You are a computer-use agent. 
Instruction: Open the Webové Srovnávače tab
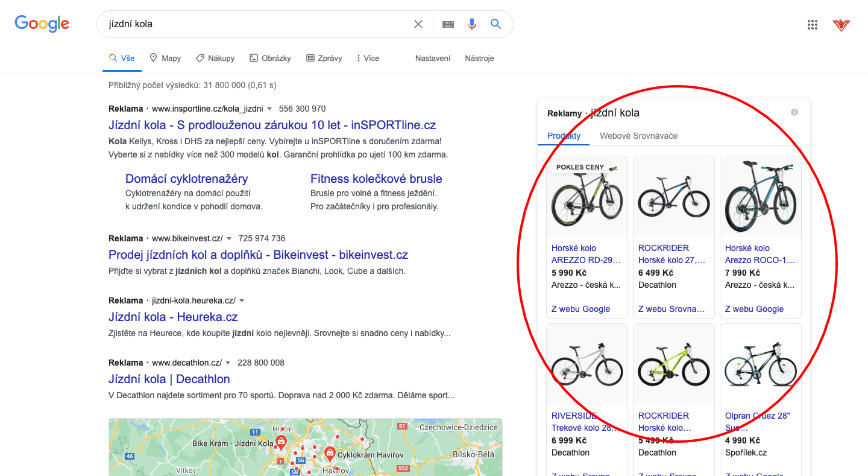click(x=638, y=136)
